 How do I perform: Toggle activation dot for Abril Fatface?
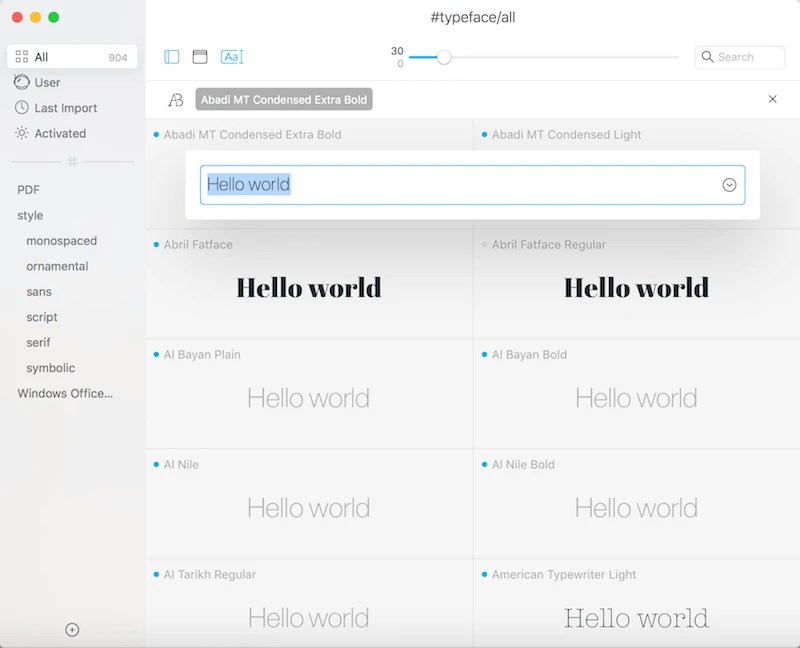(155, 244)
